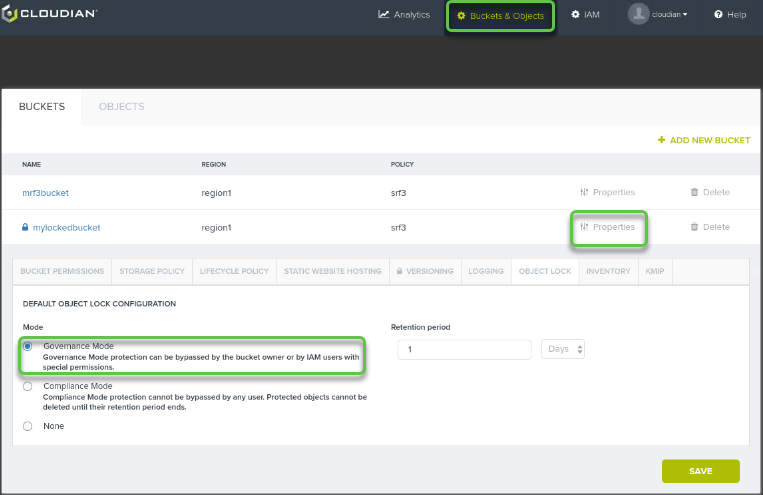This screenshot has height=495, width=763.
Task: Select the Governance Mode radio button
Action: click(28, 346)
